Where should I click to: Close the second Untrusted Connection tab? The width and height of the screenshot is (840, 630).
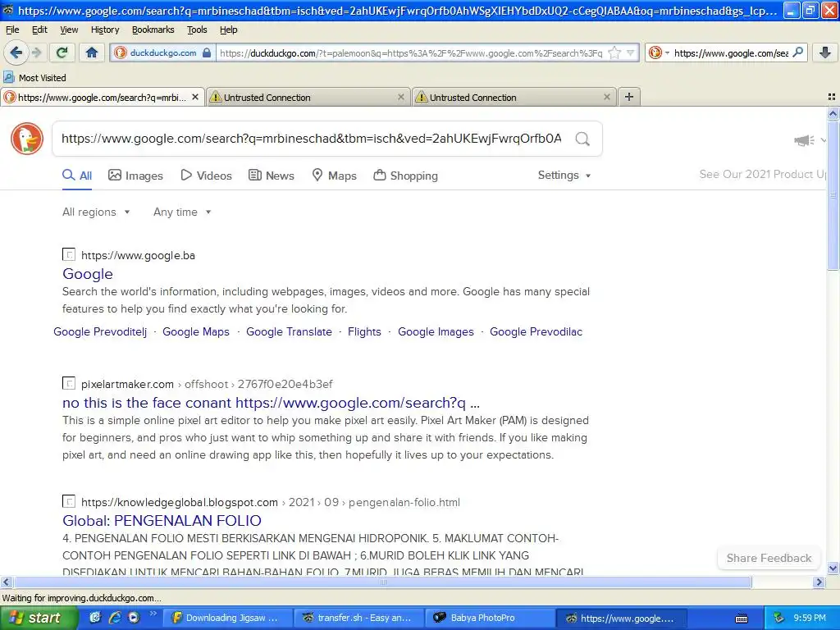click(x=606, y=97)
